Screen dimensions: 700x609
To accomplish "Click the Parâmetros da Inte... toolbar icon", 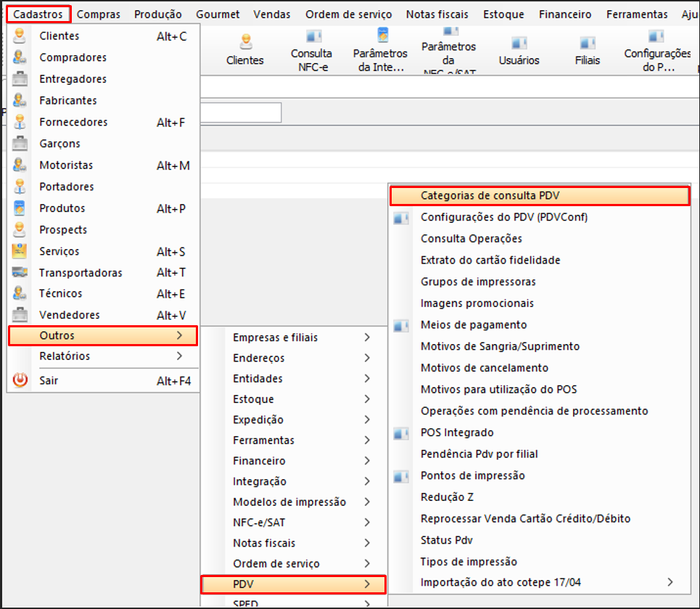I will click(382, 35).
